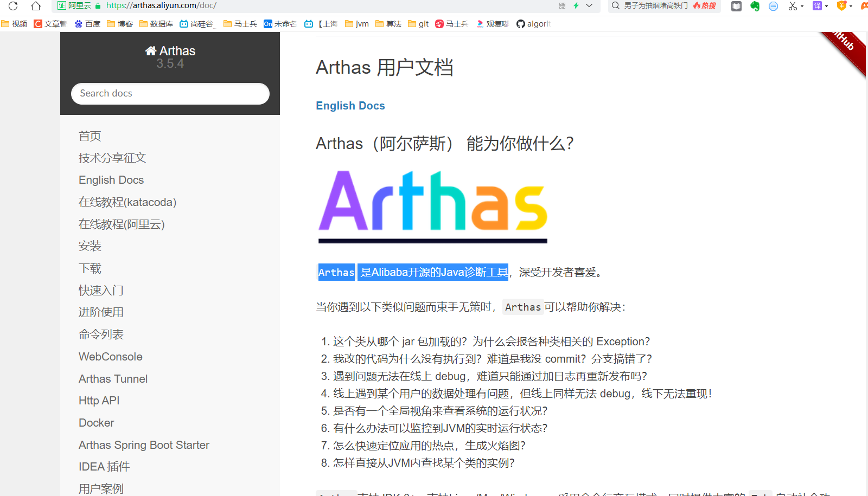Open the 马士兵 bookmark with red icon
Image resolution: width=868 pixels, height=496 pixels.
(x=451, y=24)
